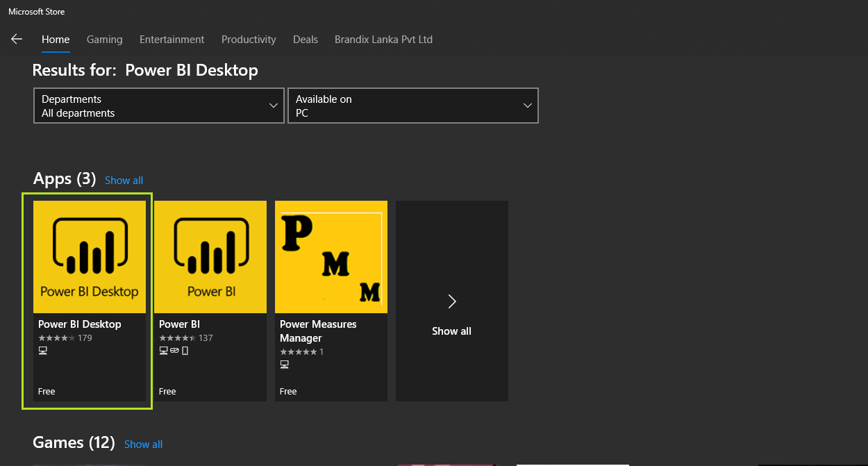Click the Apps (3) section heading
The width and height of the screenshot is (868, 466).
[65, 179]
